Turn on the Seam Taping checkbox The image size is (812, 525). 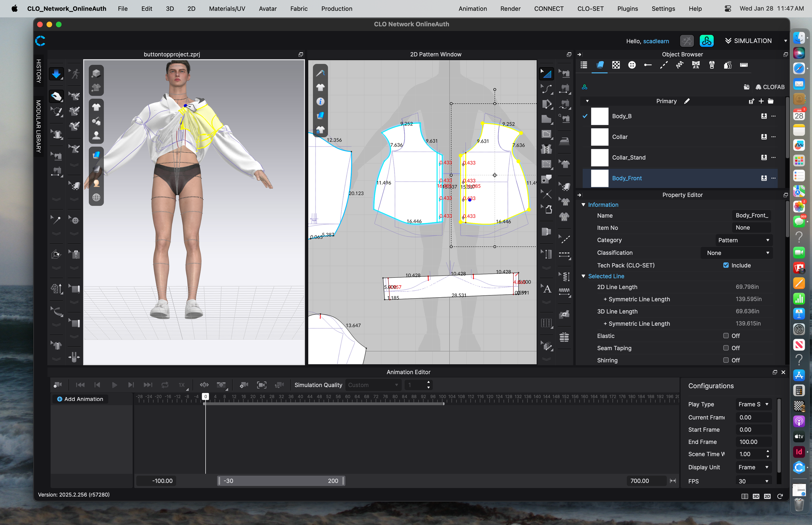pyautogui.click(x=726, y=348)
